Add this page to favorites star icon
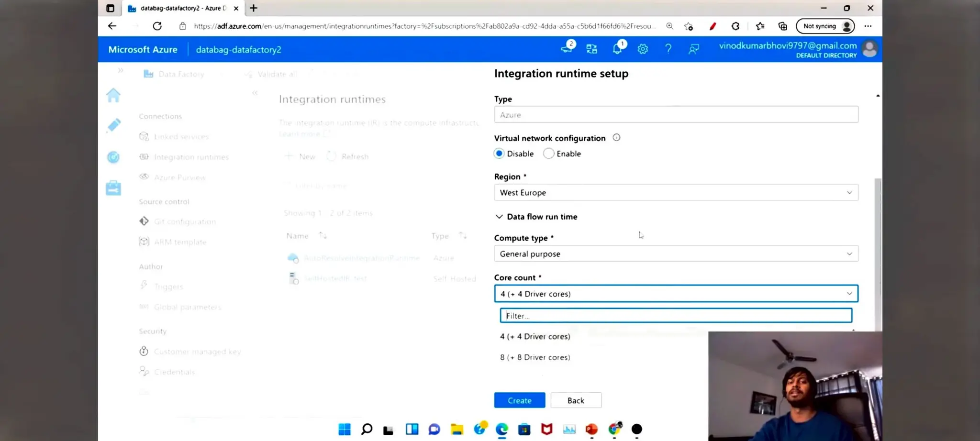980x441 pixels. click(689, 26)
